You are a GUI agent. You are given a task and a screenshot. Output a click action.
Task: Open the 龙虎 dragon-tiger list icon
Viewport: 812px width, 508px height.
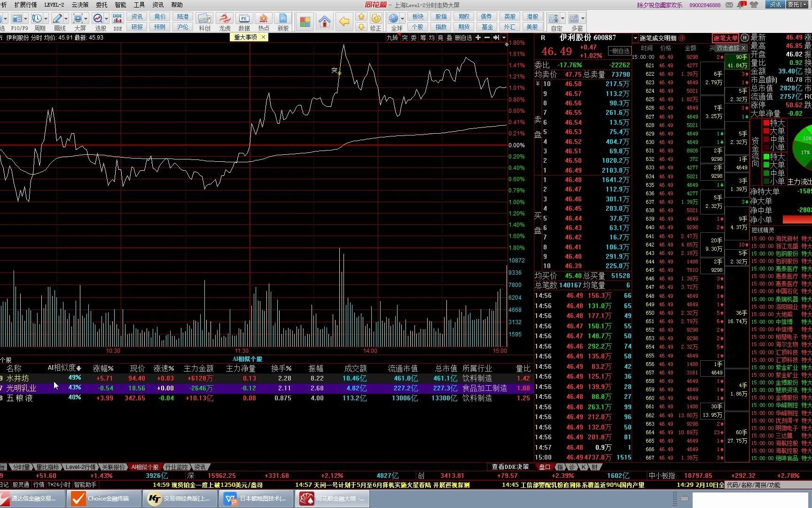click(x=225, y=18)
